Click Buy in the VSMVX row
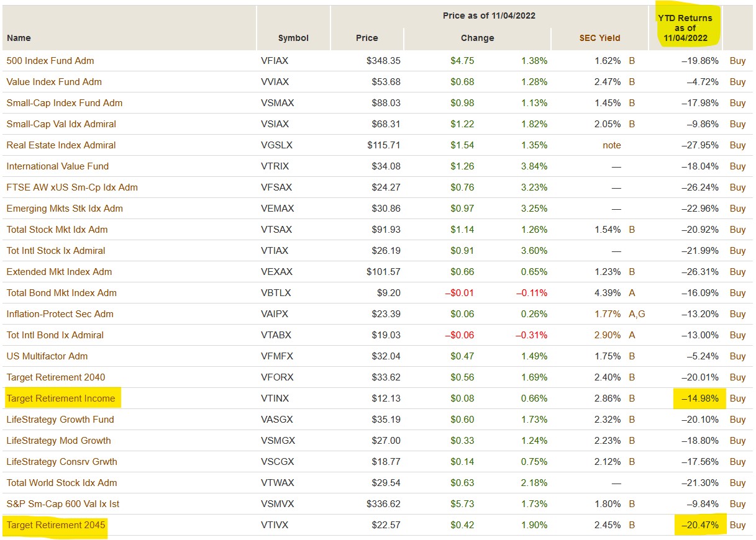 click(737, 504)
